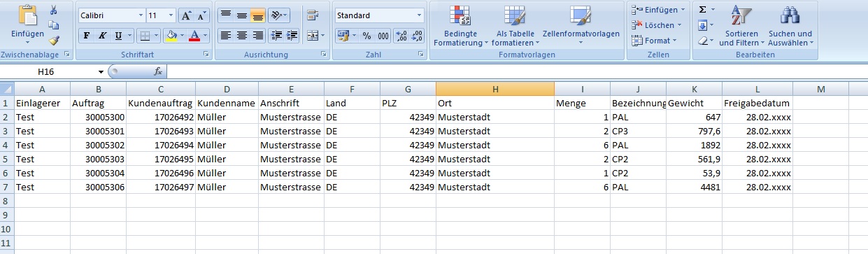This screenshot has width=868, height=254.
Task: Toggle bold (F) formatting
Action: [87, 35]
